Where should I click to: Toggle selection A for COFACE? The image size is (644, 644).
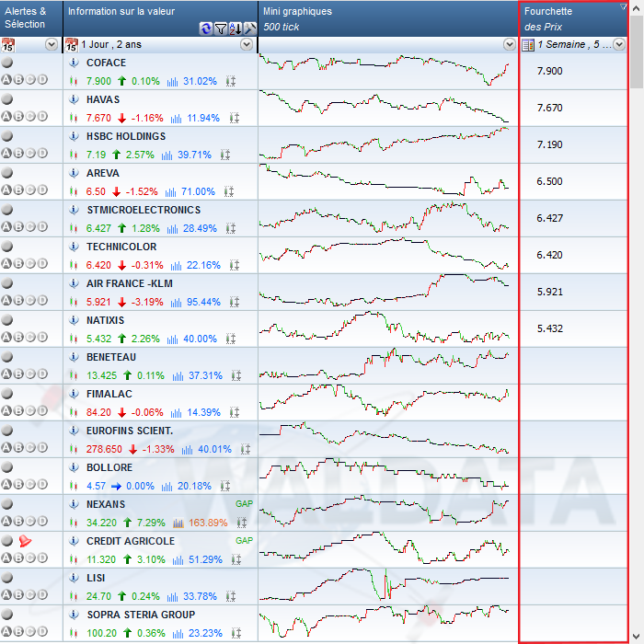[6, 80]
